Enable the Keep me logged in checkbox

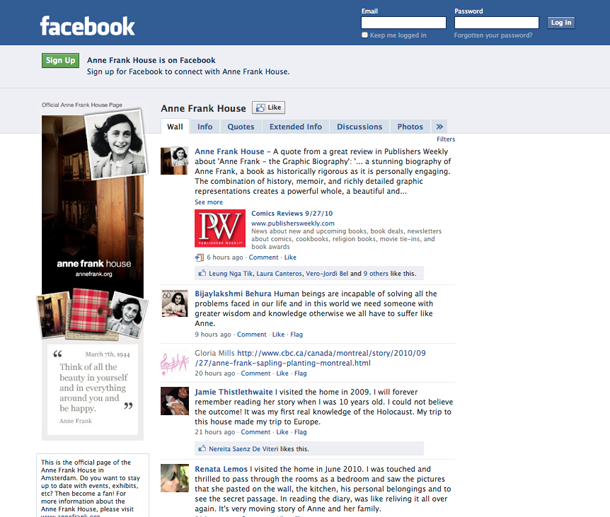365,35
